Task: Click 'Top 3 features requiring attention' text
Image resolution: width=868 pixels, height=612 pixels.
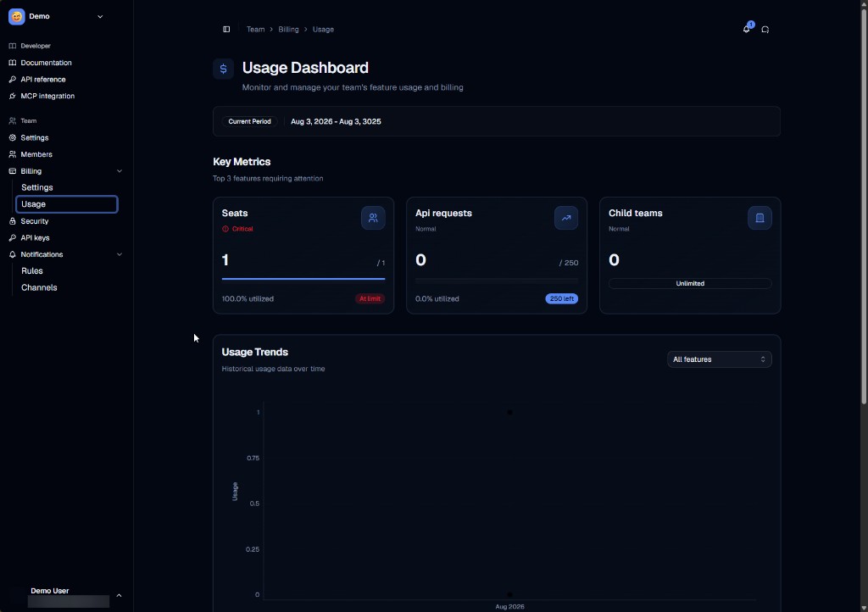Action: click(268, 178)
